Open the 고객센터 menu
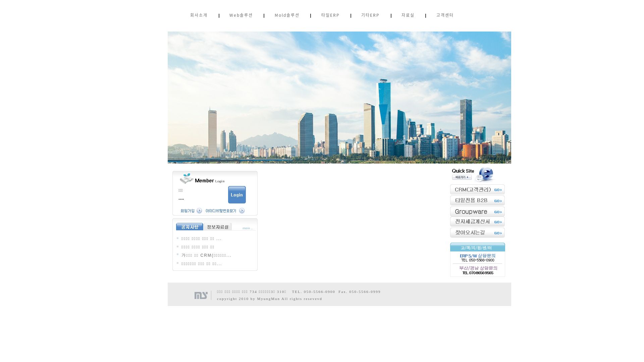This screenshot has width=644, height=362. click(x=445, y=15)
